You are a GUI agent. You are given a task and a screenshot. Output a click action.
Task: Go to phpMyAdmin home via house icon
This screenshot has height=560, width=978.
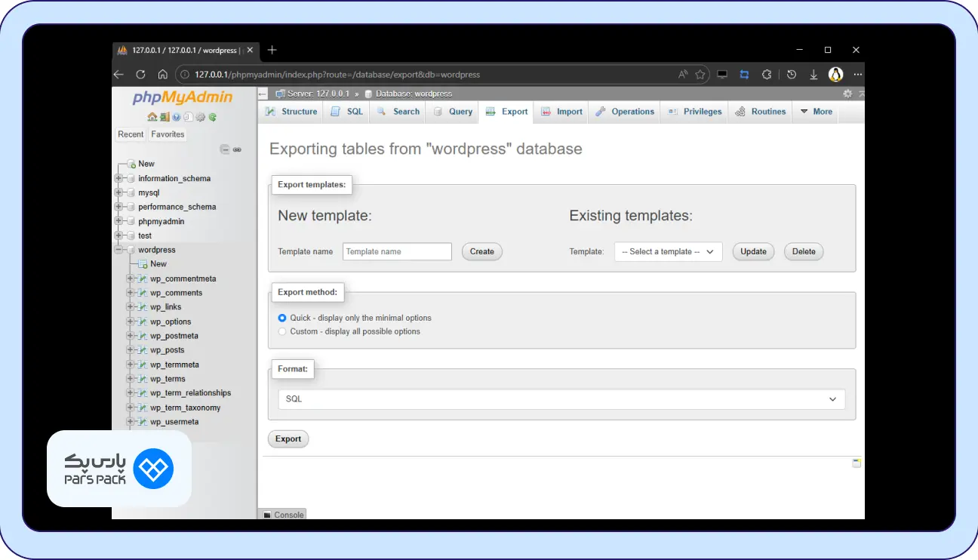pos(152,117)
